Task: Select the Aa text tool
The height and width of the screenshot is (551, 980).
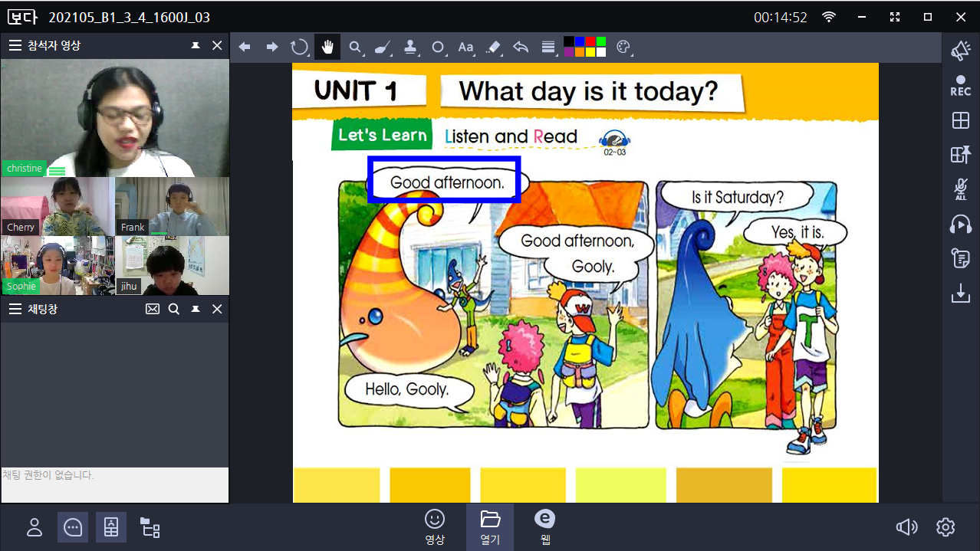Action: (x=465, y=47)
